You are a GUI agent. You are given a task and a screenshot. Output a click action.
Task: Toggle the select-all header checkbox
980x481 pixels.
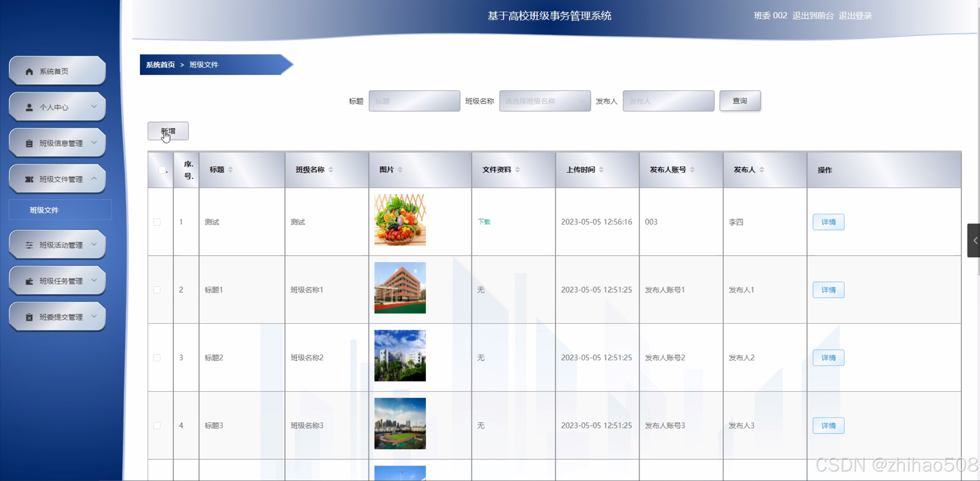(162, 170)
